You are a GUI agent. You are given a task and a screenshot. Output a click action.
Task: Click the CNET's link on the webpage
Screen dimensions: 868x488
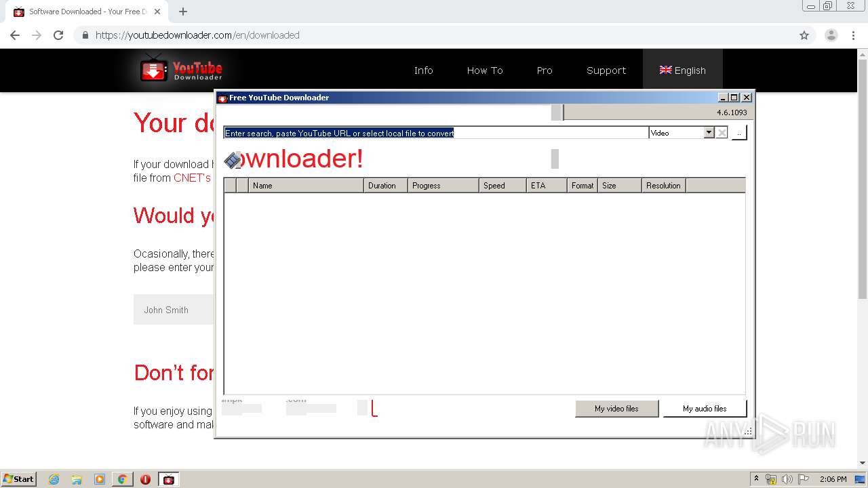click(192, 178)
